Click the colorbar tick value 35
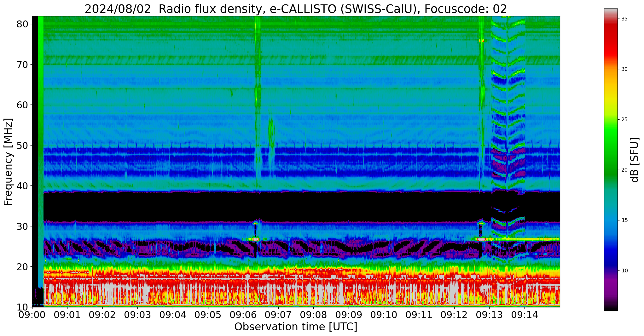The height and width of the screenshot is (336, 644). click(x=624, y=19)
